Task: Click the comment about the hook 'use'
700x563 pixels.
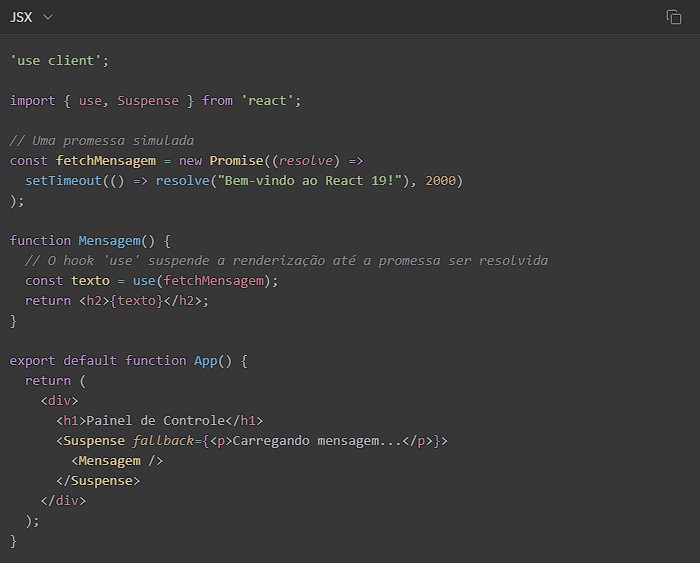Action: [286, 260]
